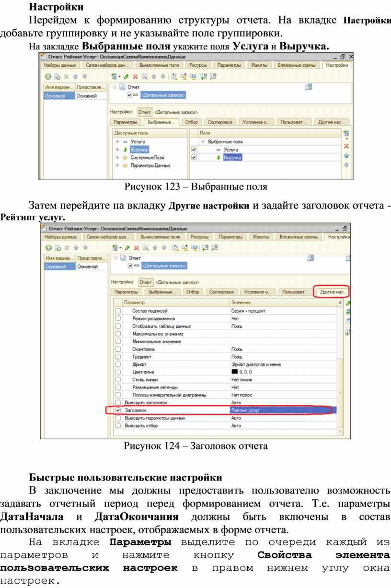Screen dimensions: 391x588
Task: Switch to Ресурсы tab in Рисунок 124 window
Action: (199, 236)
